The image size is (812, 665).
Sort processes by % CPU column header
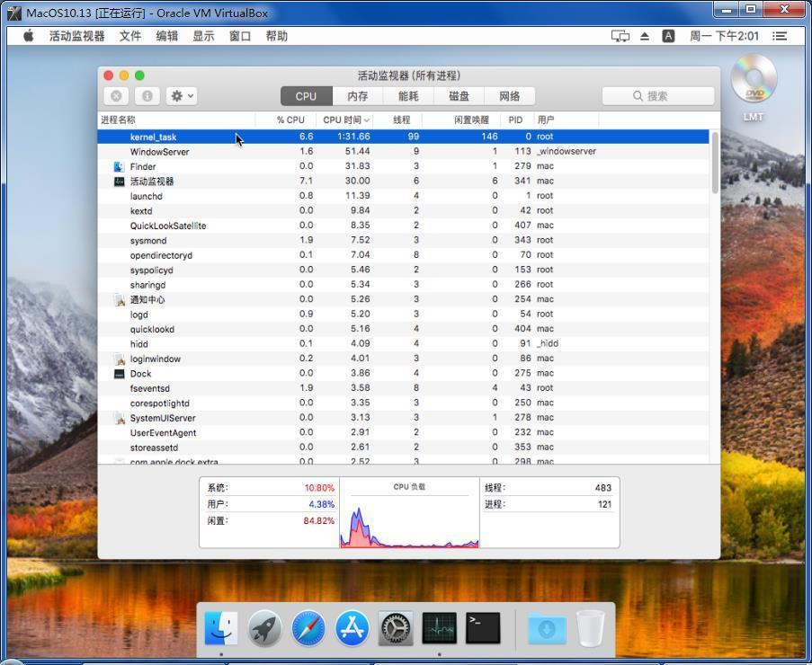click(x=290, y=120)
